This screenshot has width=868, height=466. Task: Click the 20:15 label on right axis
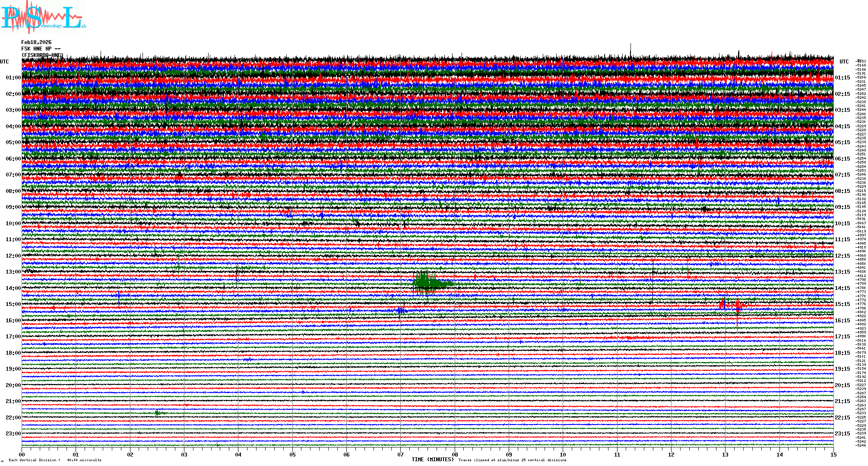tap(842, 385)
